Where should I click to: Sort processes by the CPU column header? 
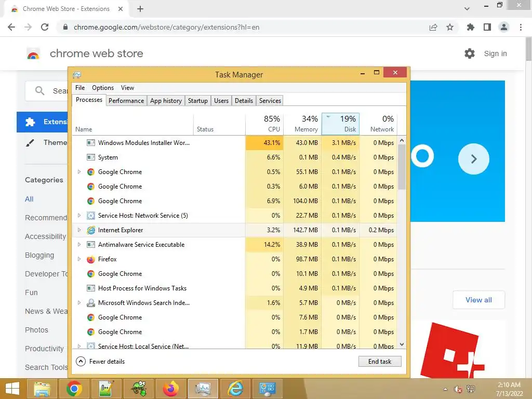tap(264, 124)
